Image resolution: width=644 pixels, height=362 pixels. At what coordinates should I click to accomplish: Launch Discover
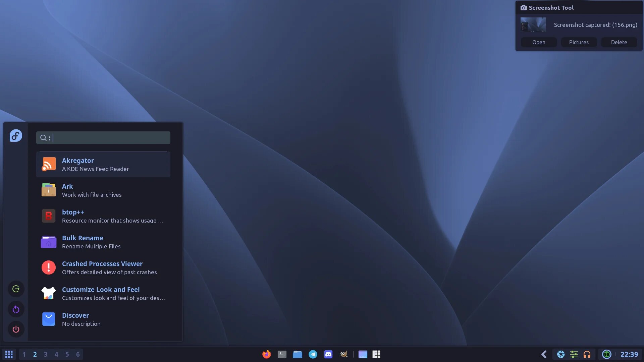(103, 319)
